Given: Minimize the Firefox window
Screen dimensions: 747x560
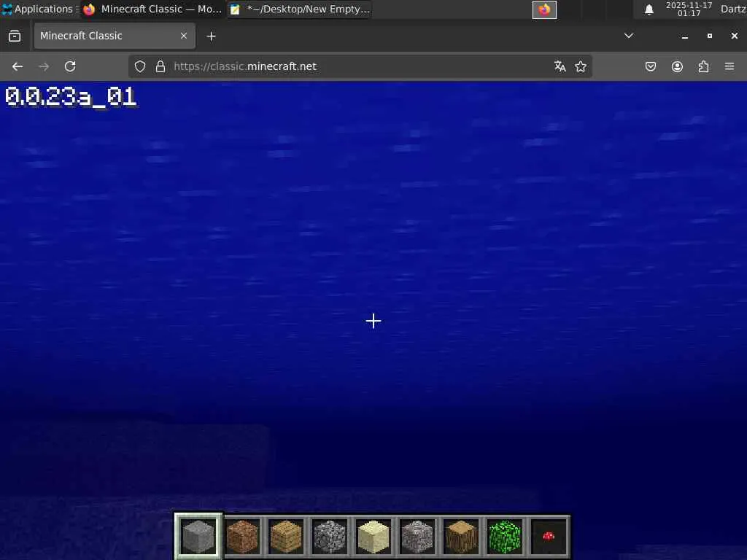Looking at the screenshot, I should point(684,36).
